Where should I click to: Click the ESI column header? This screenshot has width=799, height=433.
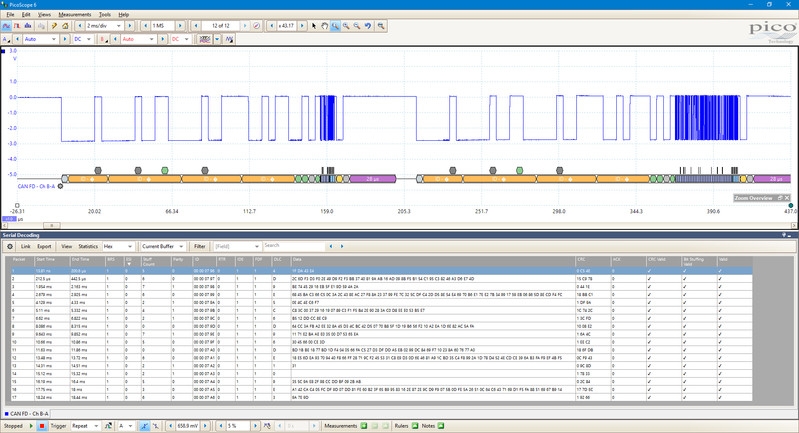tap(131, 261)
